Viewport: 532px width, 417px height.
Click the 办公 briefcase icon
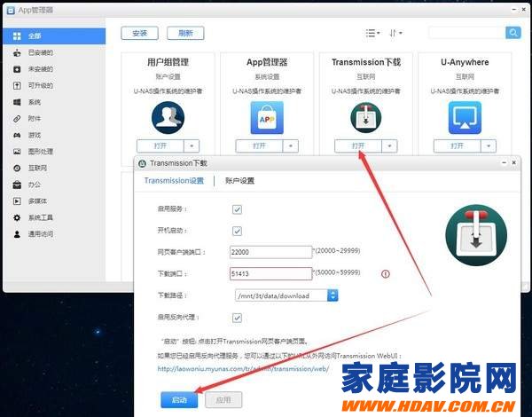point(17,185)
